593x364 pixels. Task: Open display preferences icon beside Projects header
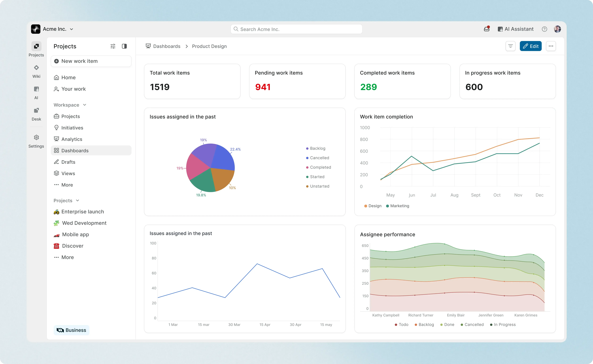113,46
